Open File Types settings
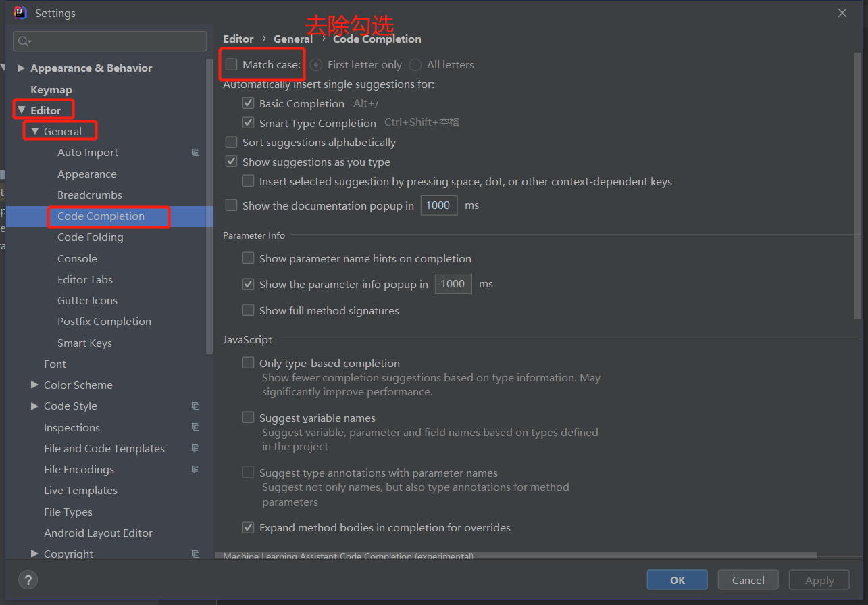Image resolution: width=868 pixels, height=605 pixels. (68, 512)
